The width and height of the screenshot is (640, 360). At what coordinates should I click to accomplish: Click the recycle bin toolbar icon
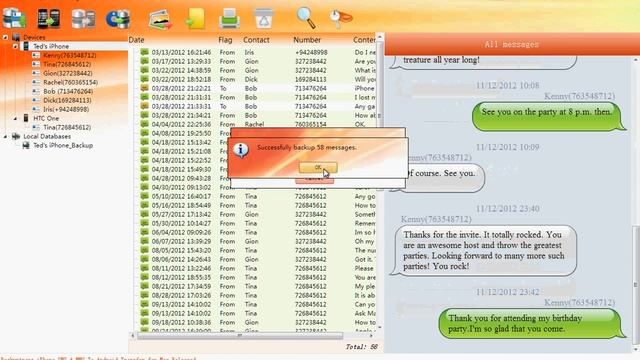[x=264, y=18]
